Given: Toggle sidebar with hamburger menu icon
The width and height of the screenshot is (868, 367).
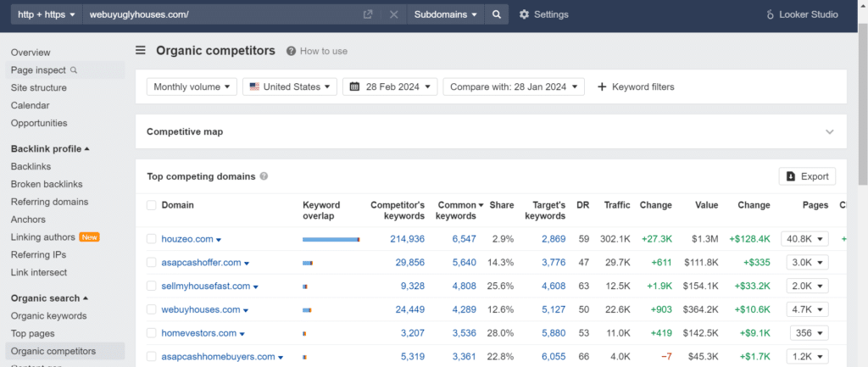Looking at the screenshot, I should tap(141, 51).
